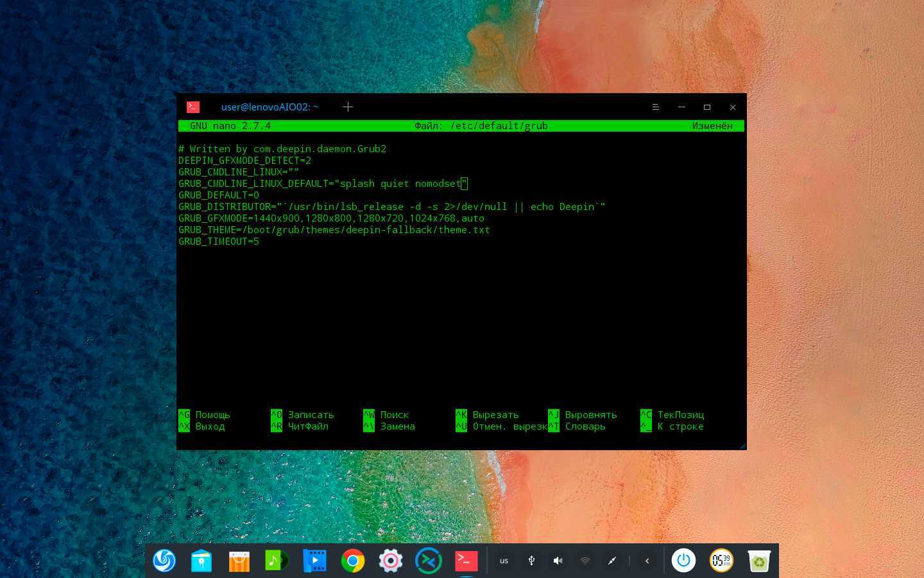Screen dimensions: 924x578
Task: Open the Trash in the dock
Action: 759,561
